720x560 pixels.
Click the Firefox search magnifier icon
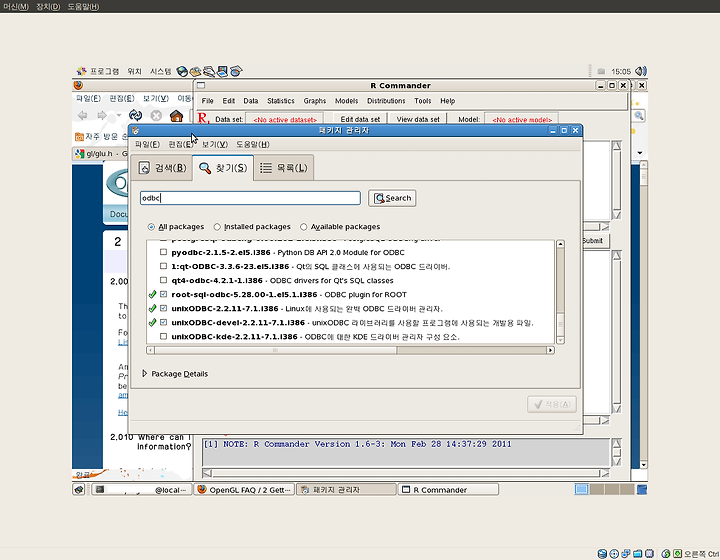pos(639,116)
